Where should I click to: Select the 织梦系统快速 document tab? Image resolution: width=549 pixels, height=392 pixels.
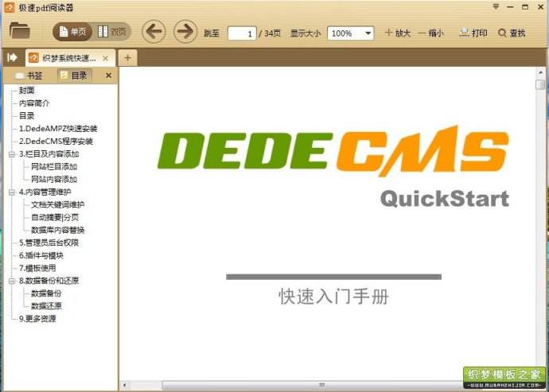[68, 58]
